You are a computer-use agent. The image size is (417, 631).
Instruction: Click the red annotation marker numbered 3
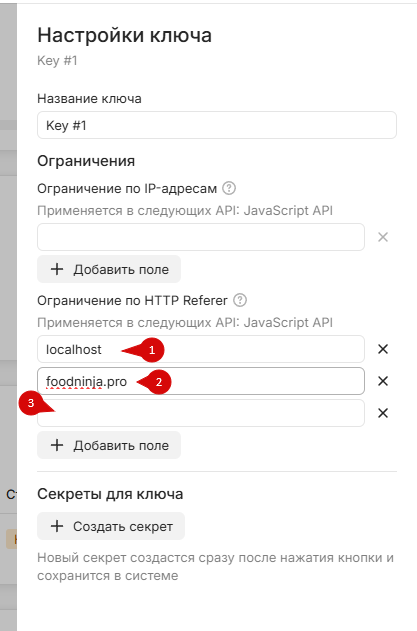tap(32, 403)
